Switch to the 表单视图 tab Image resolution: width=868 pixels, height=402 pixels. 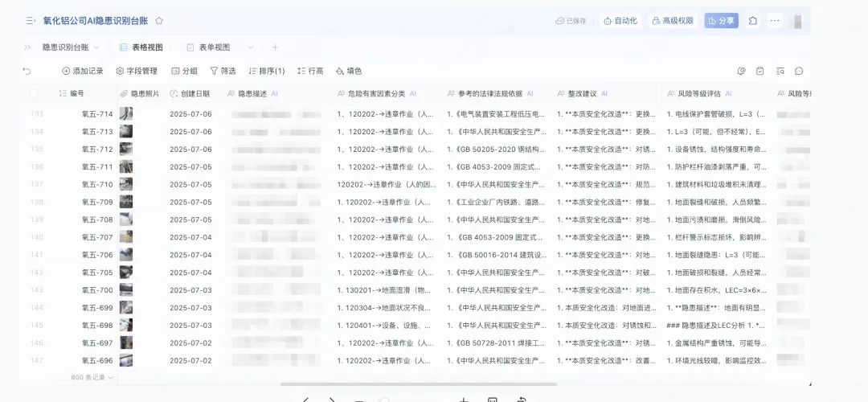click(208, 47)
